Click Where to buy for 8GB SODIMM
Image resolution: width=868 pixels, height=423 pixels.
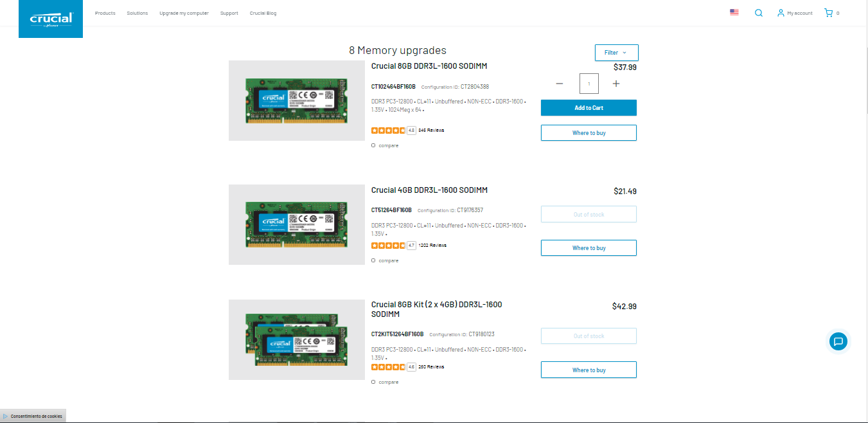(x=589, y=133)
